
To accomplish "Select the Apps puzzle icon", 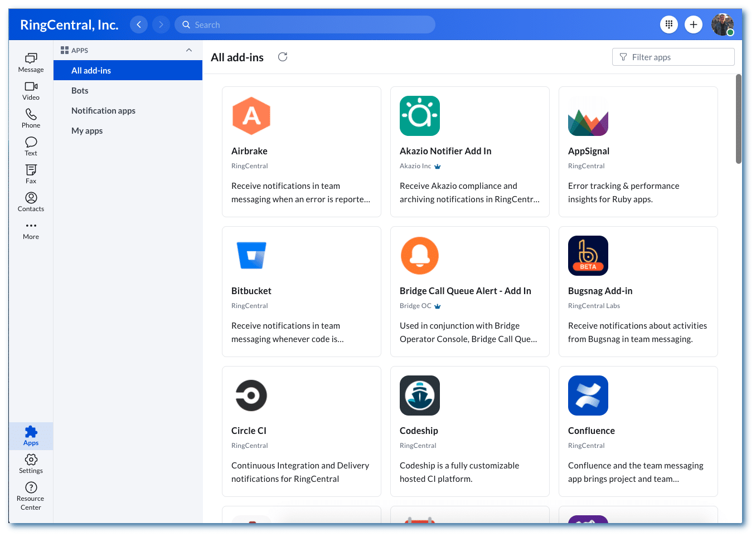I will tap(31, 432).
